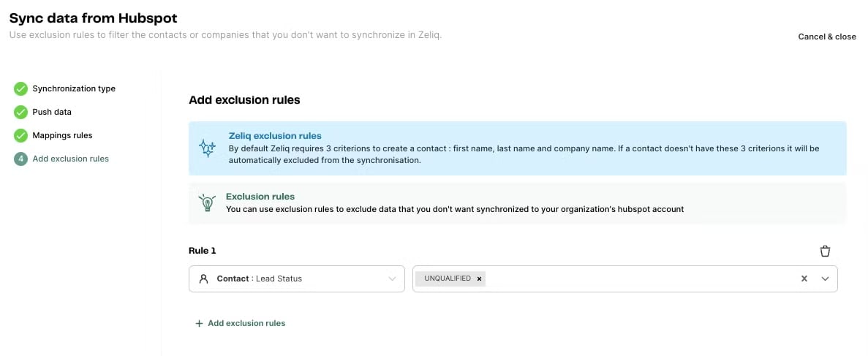Select the Push data step label
This screenshot has width=868, height=356.
coord(52,112)
